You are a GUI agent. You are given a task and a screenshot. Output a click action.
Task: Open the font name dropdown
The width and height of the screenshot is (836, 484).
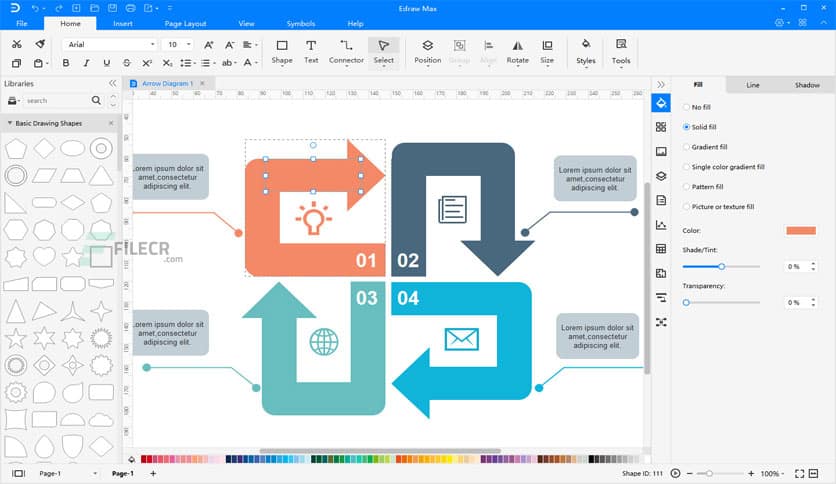(152, 44)
